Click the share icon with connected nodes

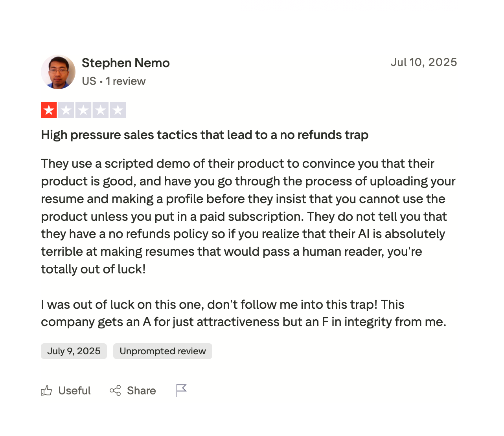pyautogui.click(x=115, y=390)
